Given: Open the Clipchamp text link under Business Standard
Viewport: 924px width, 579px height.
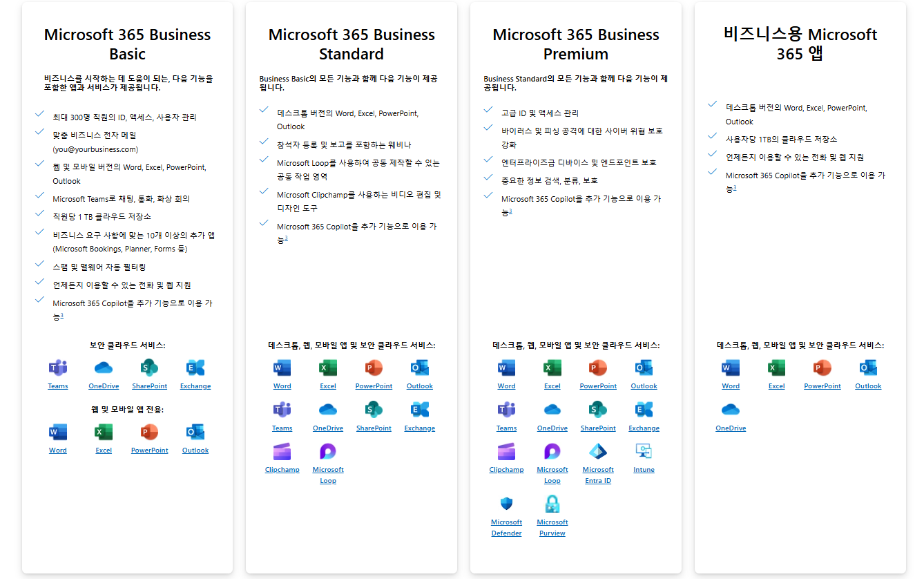Looking at the screenshot, I should 282,470.
